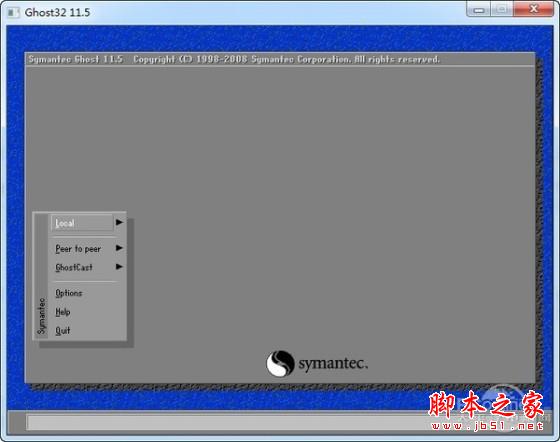Open the Options menu entry
The image size is (560, 442).
69,293
